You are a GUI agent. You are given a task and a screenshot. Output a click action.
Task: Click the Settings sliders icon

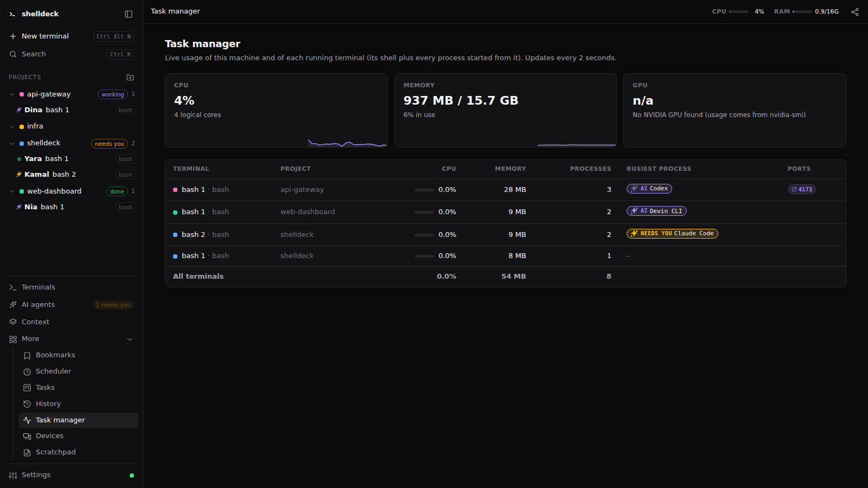(13, 476)
